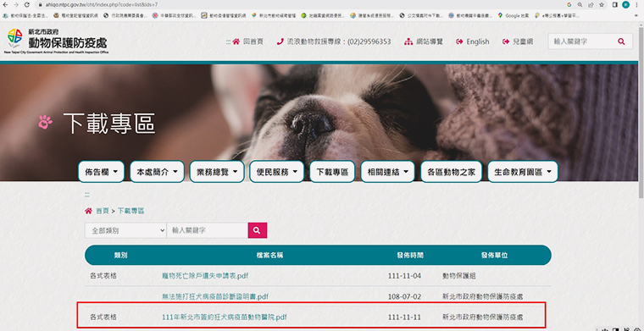Bookmark this page with the star icon
This screenshot has width=644, height=331.
pyautogui.click(x=602, y=4)
